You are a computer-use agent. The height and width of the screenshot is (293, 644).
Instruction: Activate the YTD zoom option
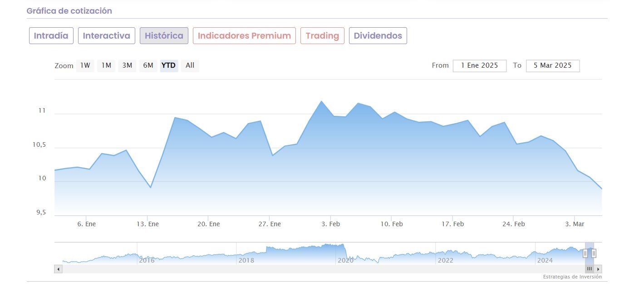pos(169,65)
